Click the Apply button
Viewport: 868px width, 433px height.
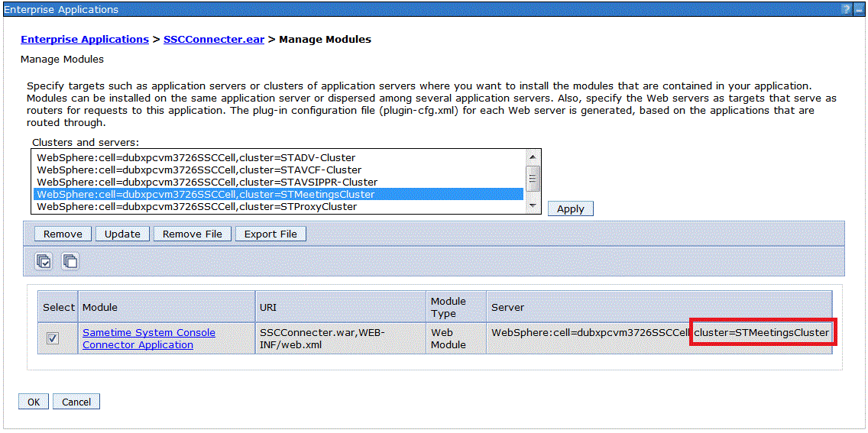571,209
